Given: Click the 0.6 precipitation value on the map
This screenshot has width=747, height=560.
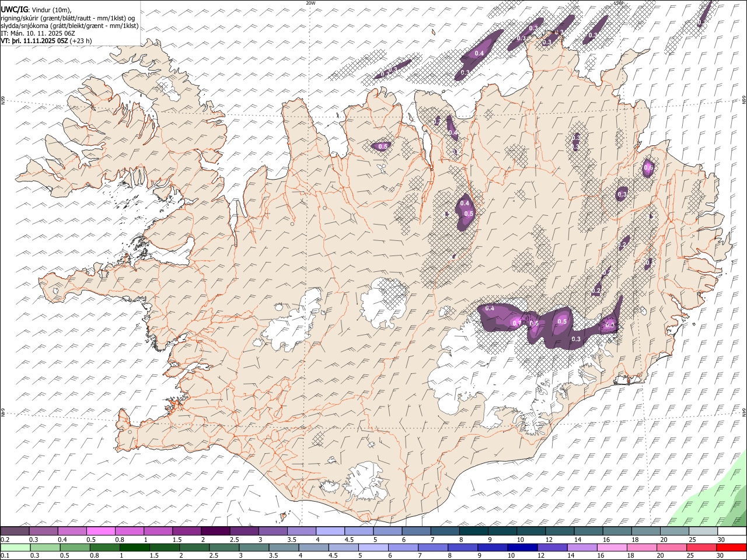Looking at the screenshot, I should tap(648, 168).
